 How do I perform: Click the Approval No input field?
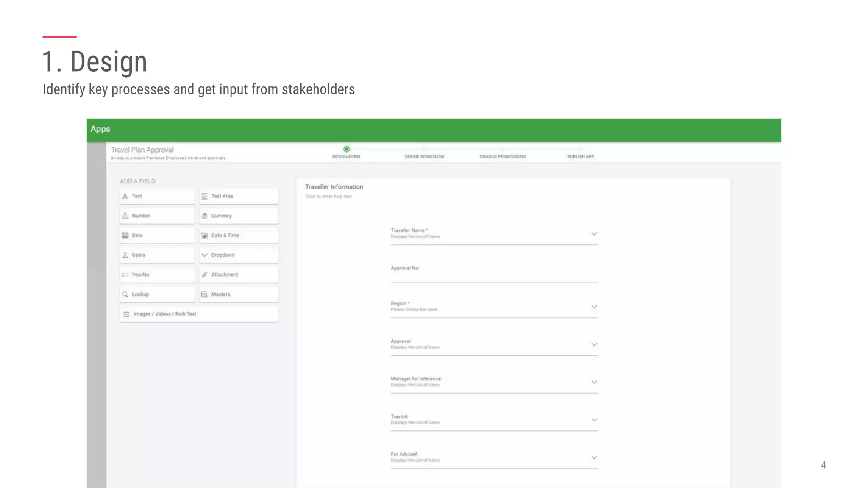point(494,276)
